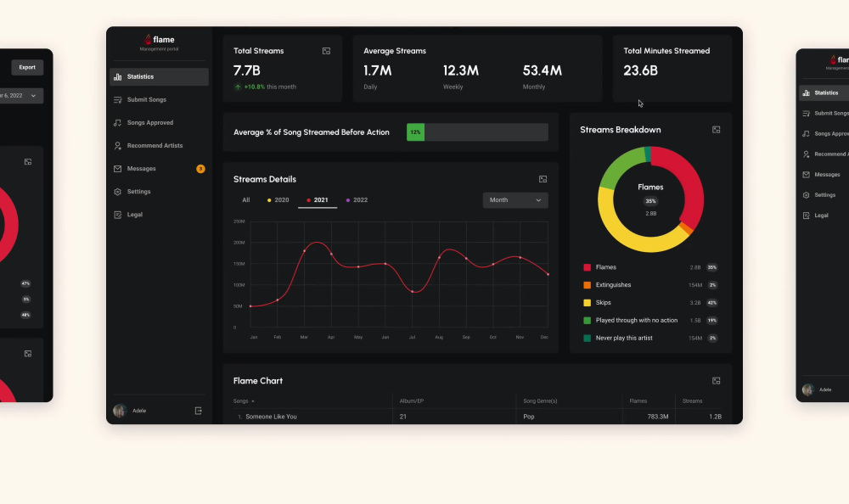Click the 12% green progress bar
849x504 pixels.
[x=415, y=132]
